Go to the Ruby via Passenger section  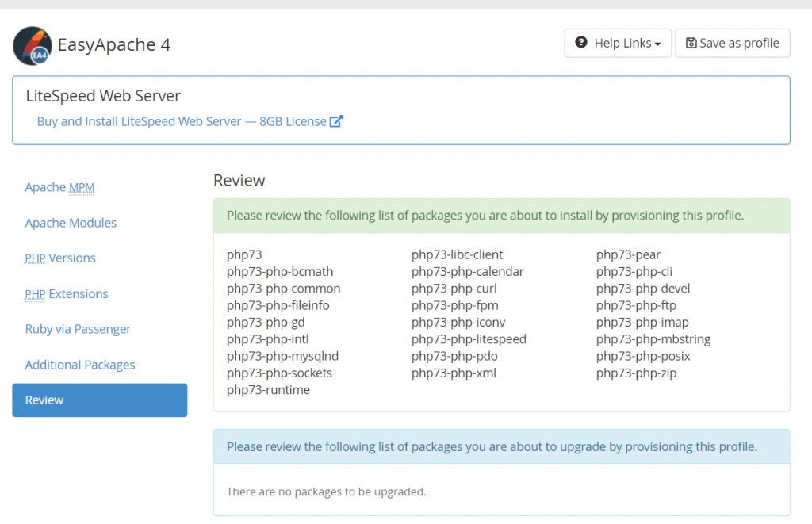pos(78,329)
